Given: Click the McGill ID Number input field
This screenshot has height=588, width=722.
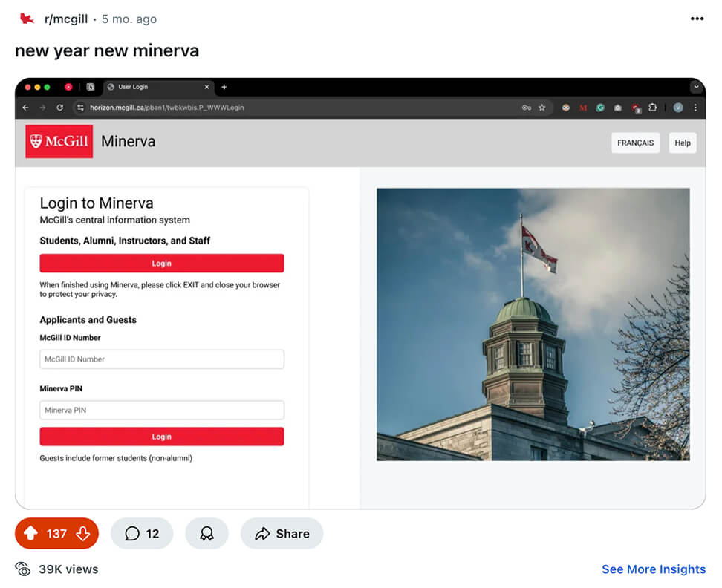Looking at the screenshot, I should tap(162, 359).
